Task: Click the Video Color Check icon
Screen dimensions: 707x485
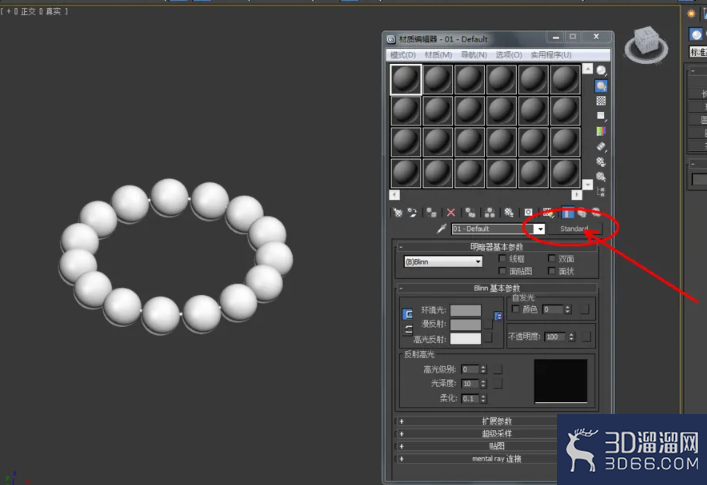Action: [601, 131]
